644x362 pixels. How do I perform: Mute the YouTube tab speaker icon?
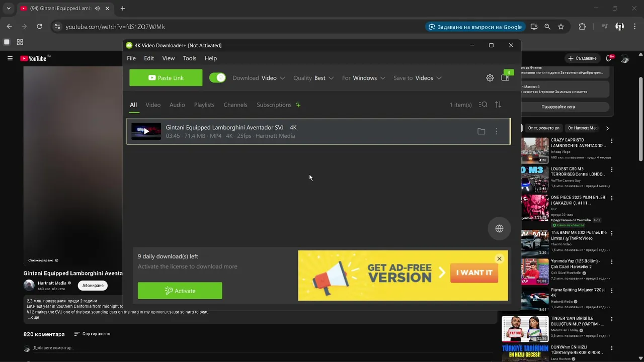[x=97, y=9]
